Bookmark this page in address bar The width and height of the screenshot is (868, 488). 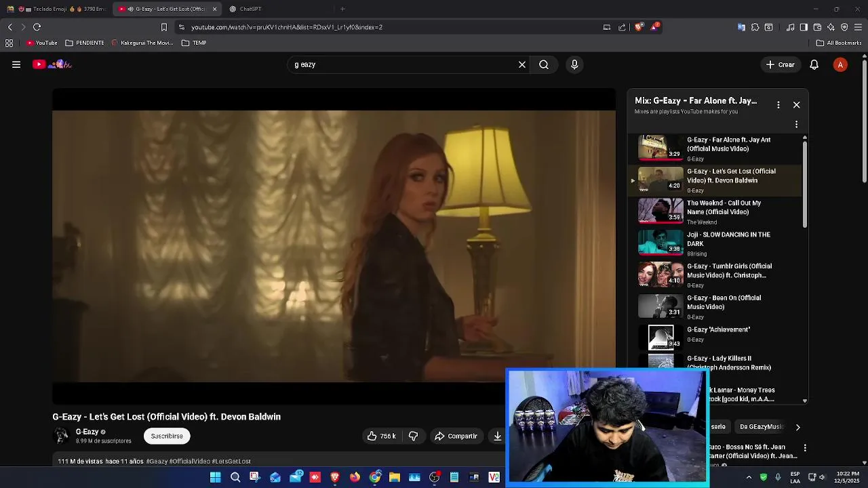pos(163,27)
